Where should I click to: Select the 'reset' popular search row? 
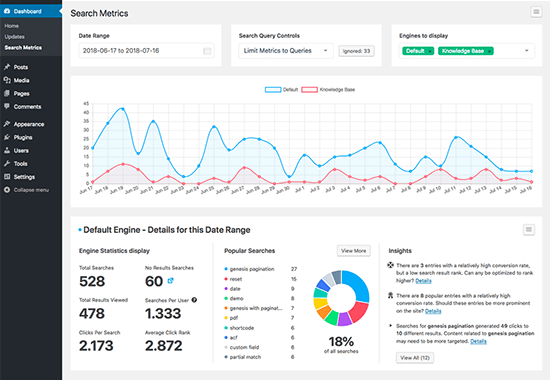point(260,279)
